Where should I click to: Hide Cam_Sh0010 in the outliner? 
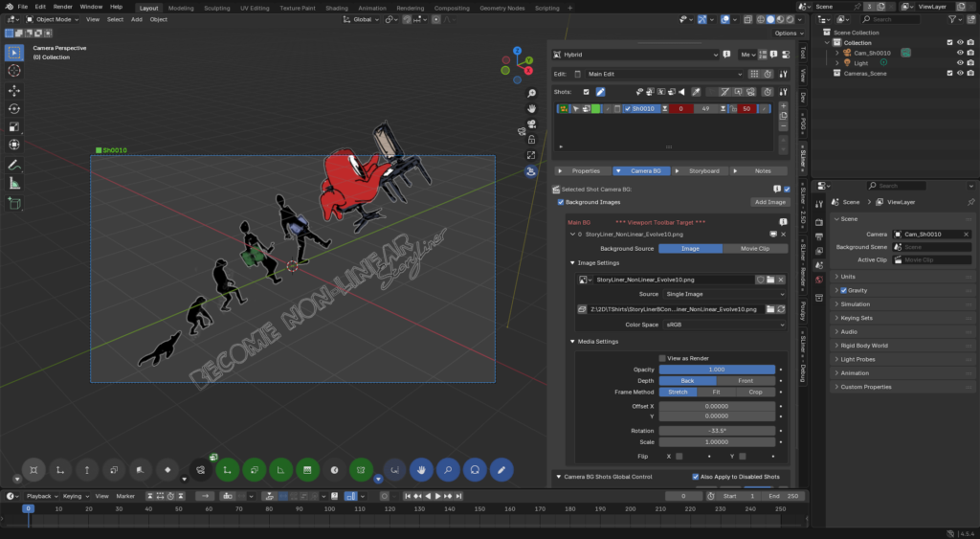pos(960,53)
